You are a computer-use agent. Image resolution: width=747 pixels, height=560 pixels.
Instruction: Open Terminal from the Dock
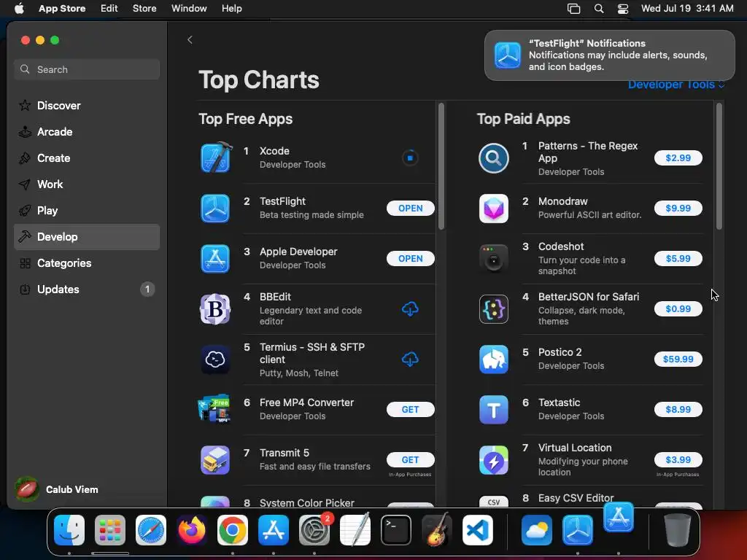(x=396, y=530)
